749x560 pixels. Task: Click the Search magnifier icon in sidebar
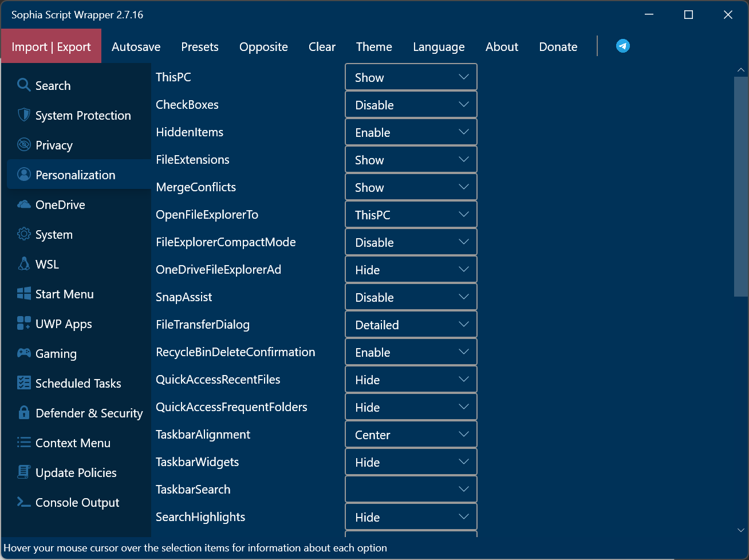coord(23,85)
